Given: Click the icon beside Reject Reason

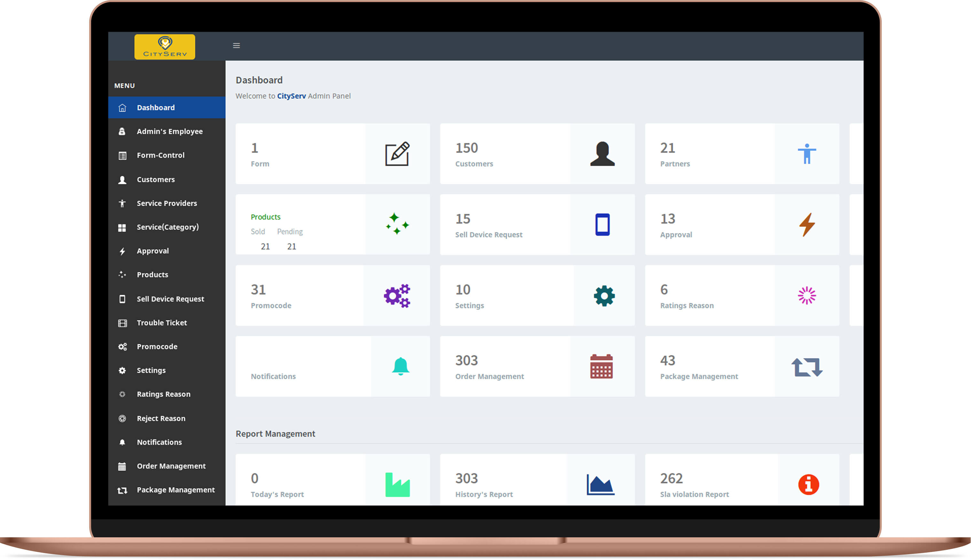Looking at the screenshot, I should [122, 418].
